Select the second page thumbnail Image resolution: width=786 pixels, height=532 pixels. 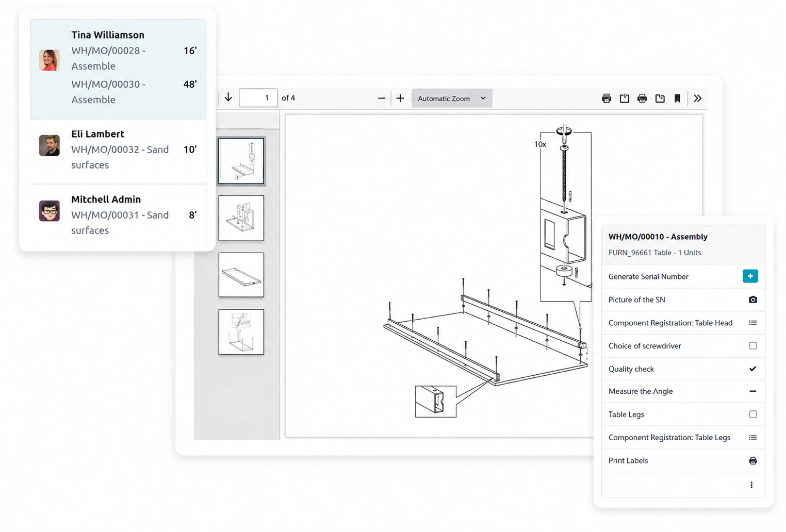(x=241, y=218)
